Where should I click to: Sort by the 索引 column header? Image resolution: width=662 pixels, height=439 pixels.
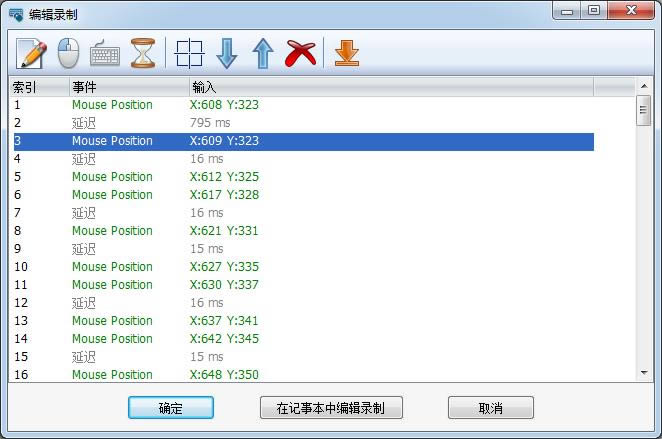point(38,87)
